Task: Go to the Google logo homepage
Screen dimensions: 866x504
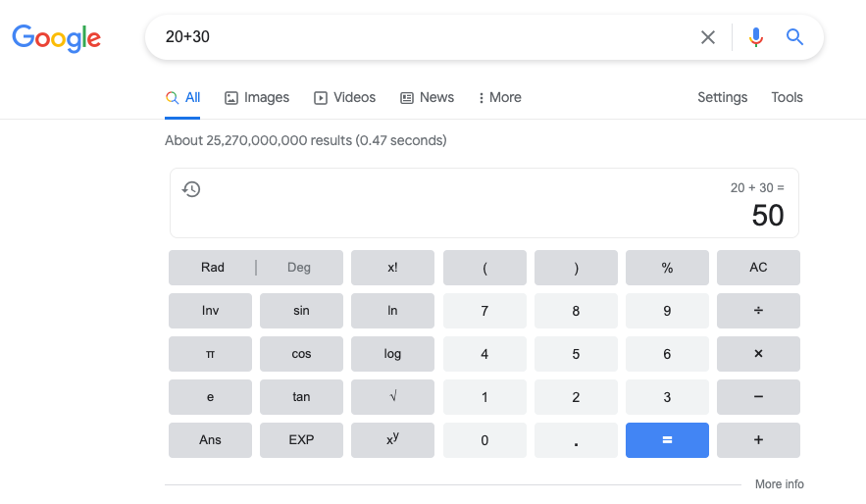Action: (x=57, y=38)
